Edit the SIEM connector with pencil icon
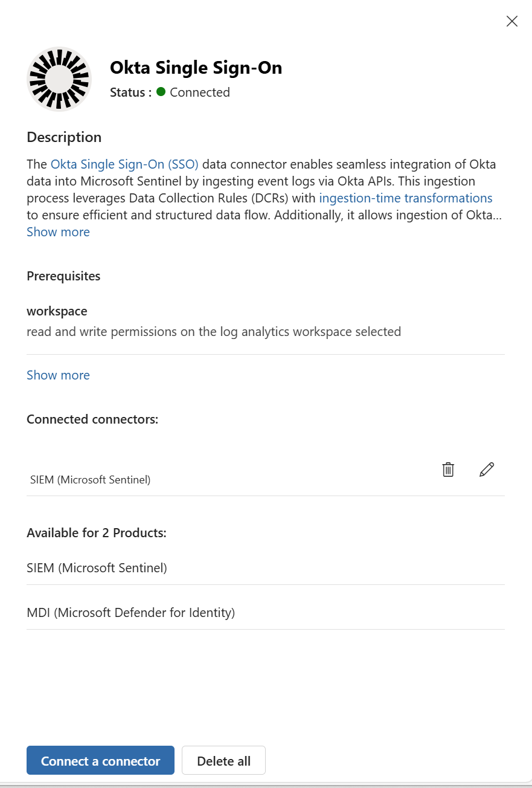Image resolution: width=532 pixels, height=788 pixels. pos(487,469)
